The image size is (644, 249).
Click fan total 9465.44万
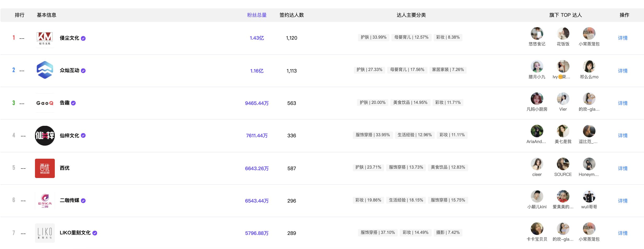point(257,103)
